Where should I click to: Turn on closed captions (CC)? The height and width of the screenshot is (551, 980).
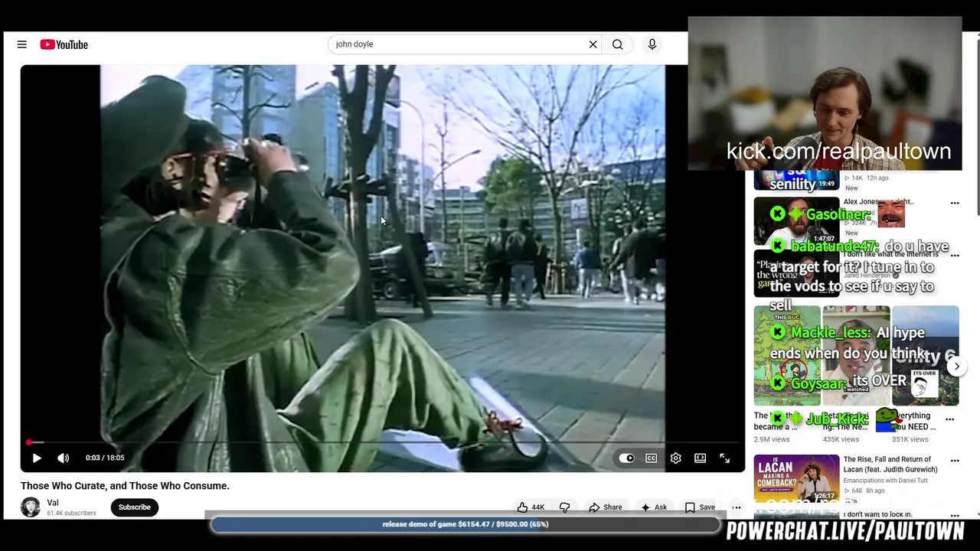point(652,458)
